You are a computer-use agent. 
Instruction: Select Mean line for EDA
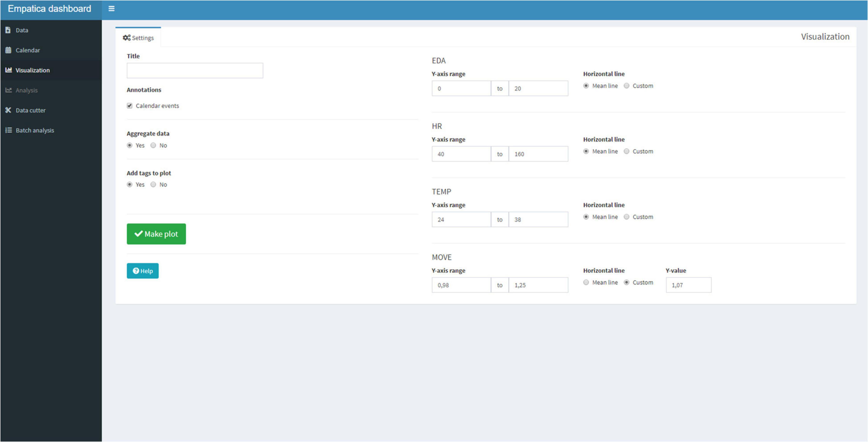point(586,86)
